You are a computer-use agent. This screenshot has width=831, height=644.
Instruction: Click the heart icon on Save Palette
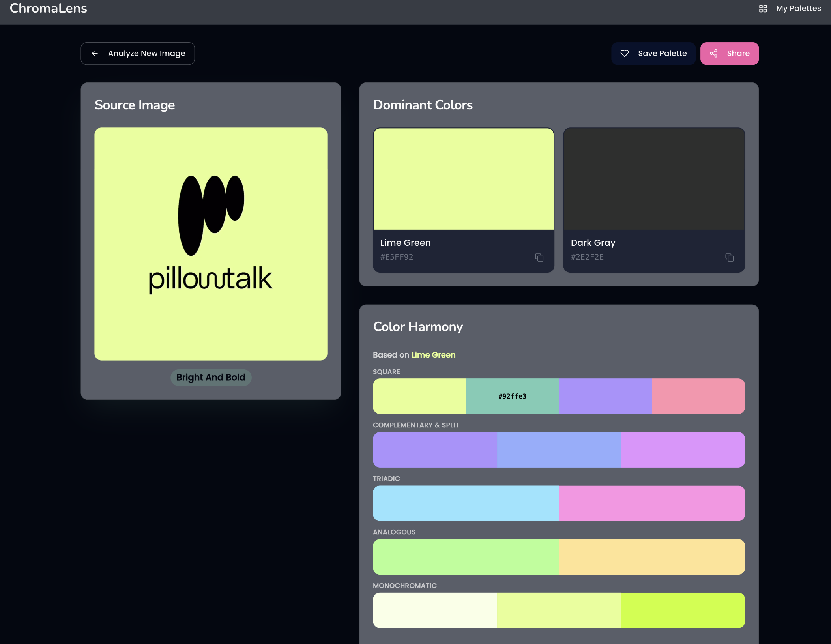coord(624,53)
